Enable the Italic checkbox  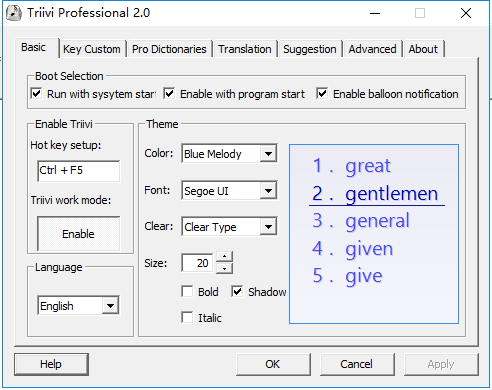tap(187, 317)
